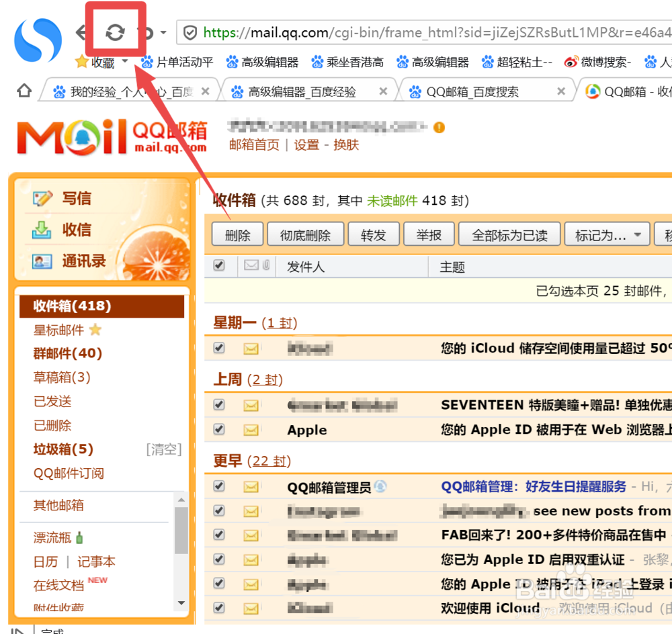Viewport: 672px width, 634px height.
Task: Click envelope icon on SEVENTEEN 特版美瞳 row
Action: point(251,405)
